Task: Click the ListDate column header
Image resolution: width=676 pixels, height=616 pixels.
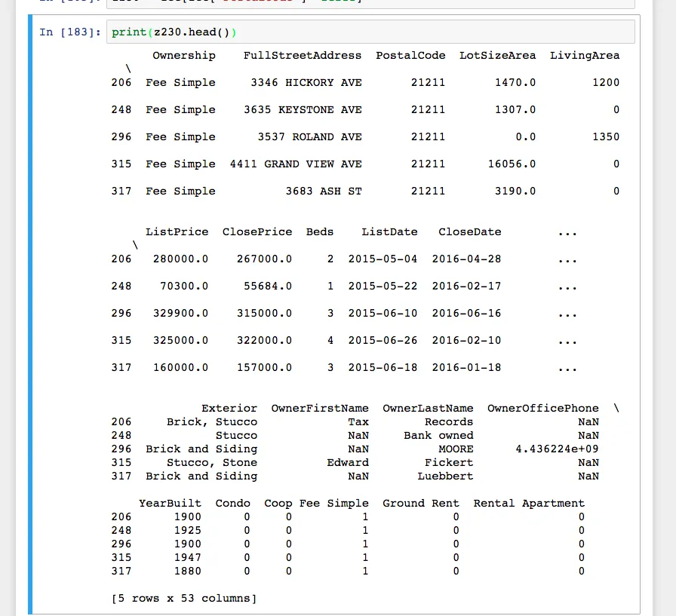Action: [390, 231]
